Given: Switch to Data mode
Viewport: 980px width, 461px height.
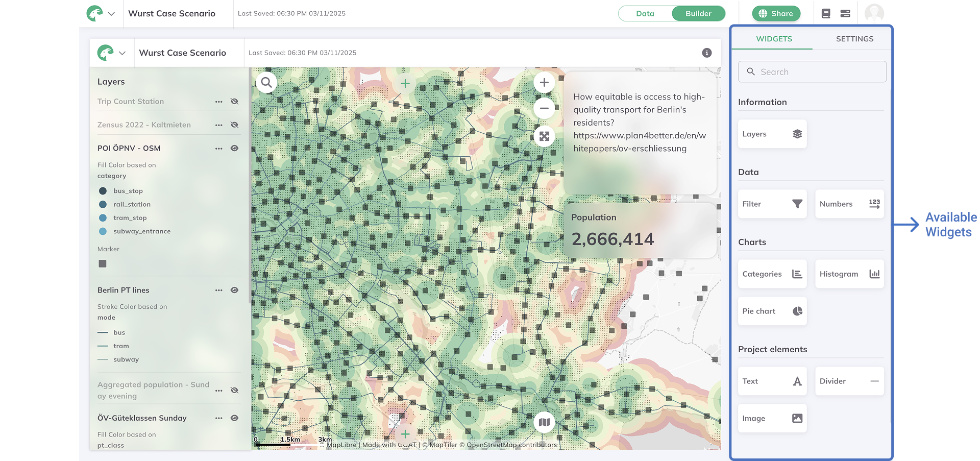Looking at the screenshot, I should [x=645, y=14].
